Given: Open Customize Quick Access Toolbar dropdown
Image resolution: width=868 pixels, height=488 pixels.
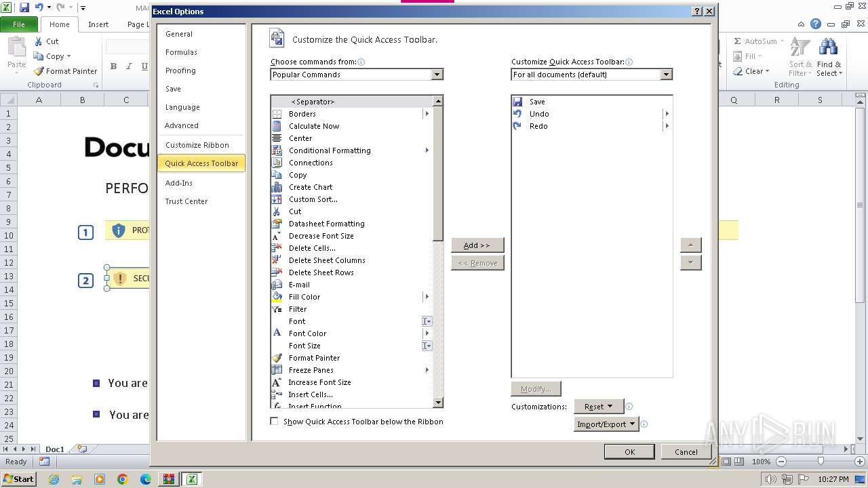Looking at the screenshot, I should tap(666, 75).
